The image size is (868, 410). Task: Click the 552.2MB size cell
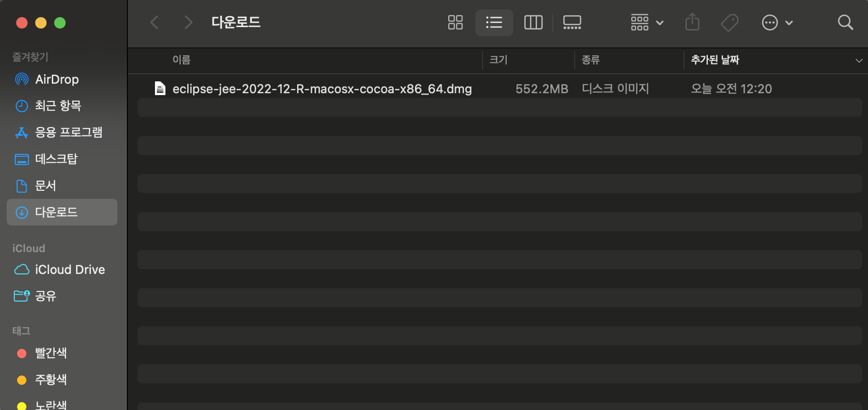click(542, 89)
